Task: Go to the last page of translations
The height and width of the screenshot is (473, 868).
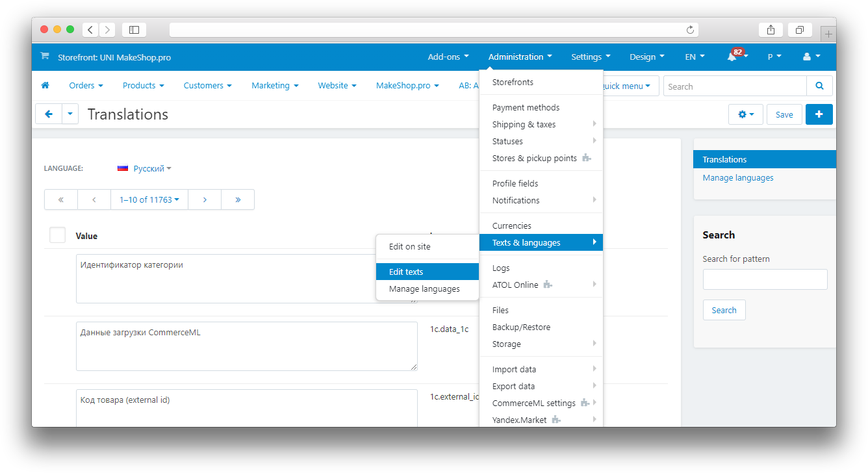Action: tap(238, 199)
